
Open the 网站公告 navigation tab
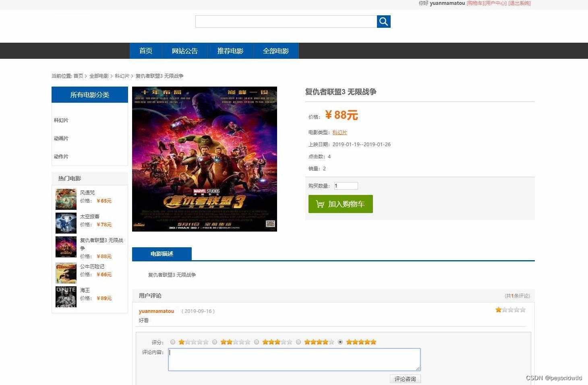[x=185, y=51]
